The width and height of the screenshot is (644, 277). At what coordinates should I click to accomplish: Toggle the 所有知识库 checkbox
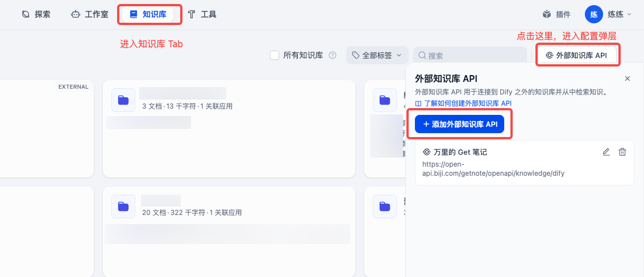pos(275,55)
